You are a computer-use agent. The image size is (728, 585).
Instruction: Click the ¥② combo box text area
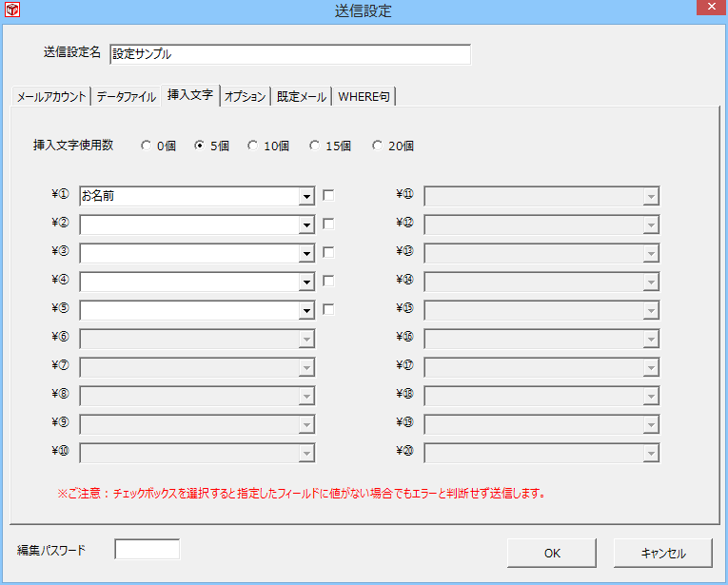(190, 225)
